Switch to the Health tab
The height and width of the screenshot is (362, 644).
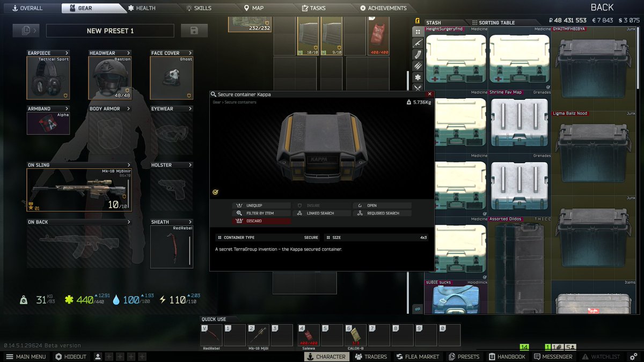142,8
